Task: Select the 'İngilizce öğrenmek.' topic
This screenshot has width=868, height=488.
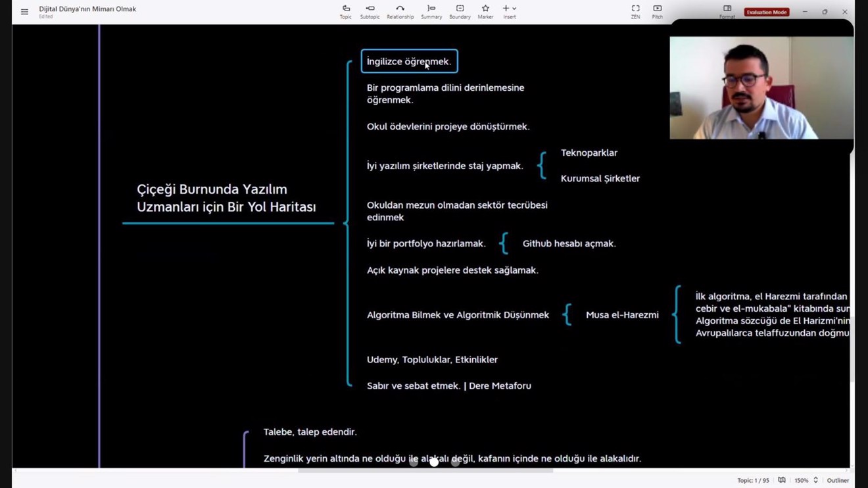Action: (408, 62)
